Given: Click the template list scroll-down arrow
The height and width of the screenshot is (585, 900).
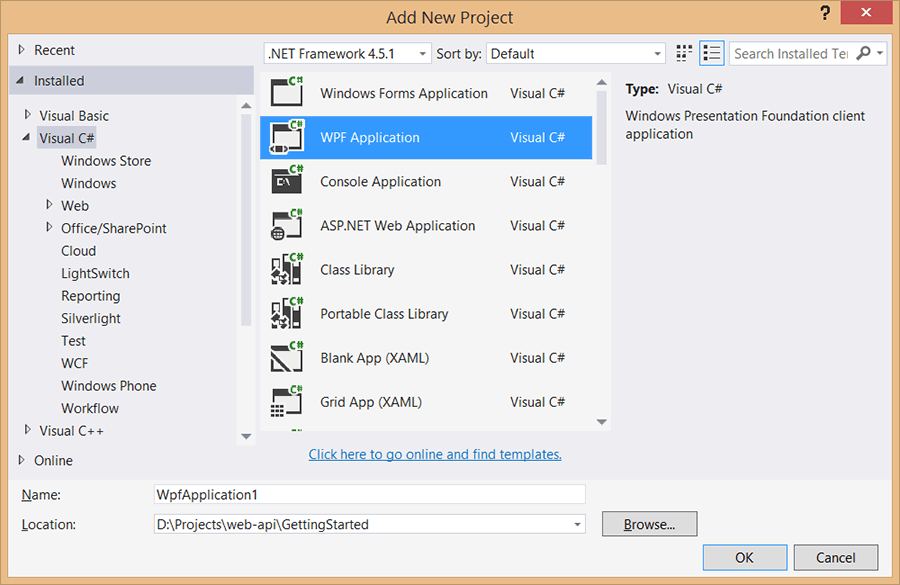Looking at the screenshot, I should 602,422.
